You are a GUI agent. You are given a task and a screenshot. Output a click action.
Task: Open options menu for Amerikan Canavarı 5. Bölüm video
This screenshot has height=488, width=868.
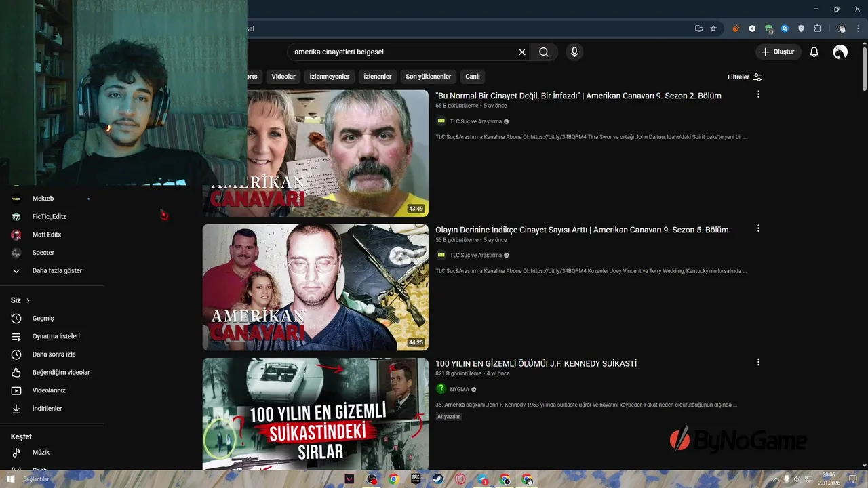click(758, 229)
